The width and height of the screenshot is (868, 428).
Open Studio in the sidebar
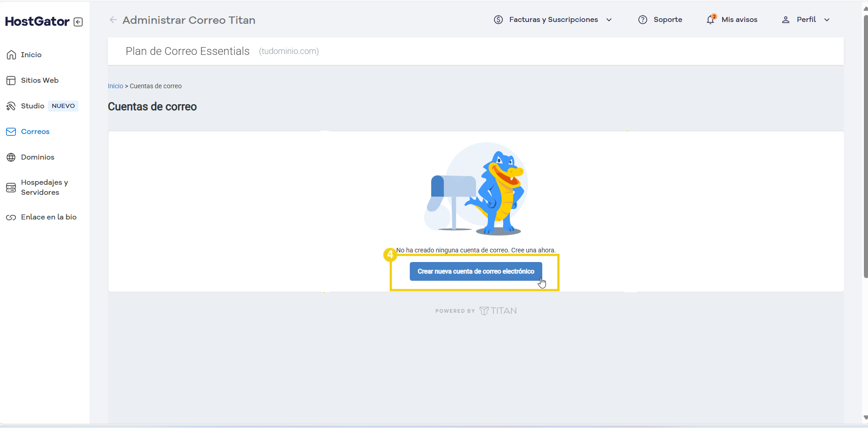point(32,106)
